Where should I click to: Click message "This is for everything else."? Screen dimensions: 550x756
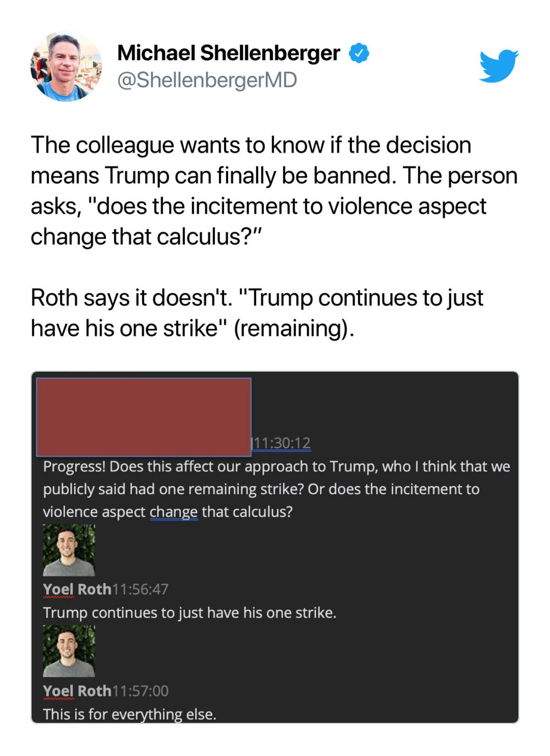tap(130, 714)
